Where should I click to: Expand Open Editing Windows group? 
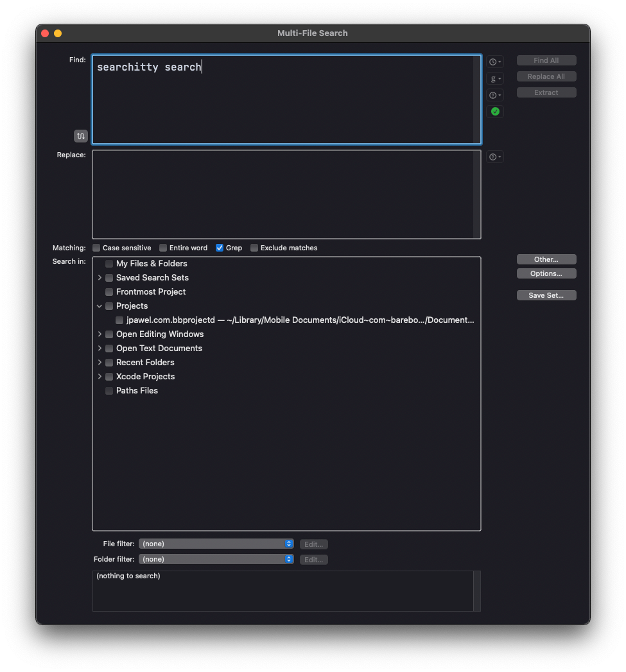coord(100,334)
